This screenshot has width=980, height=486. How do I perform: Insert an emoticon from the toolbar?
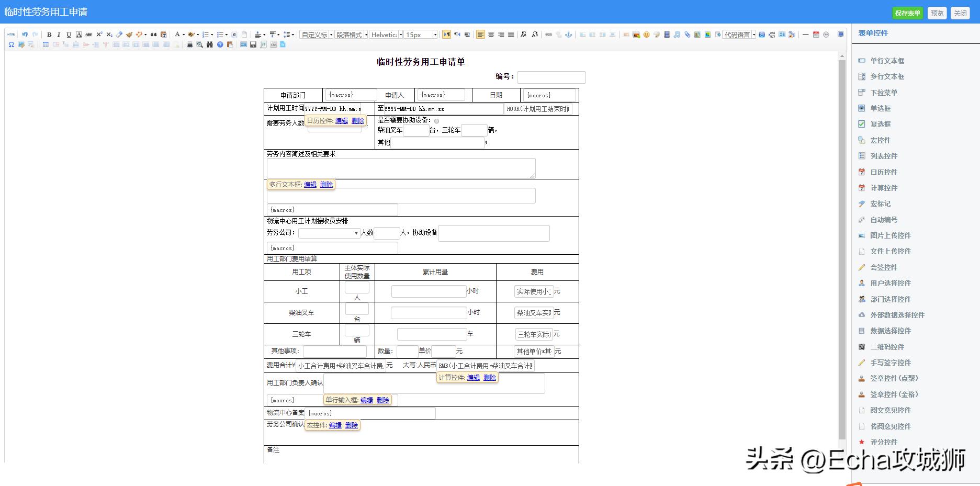[x=647, y=35]
